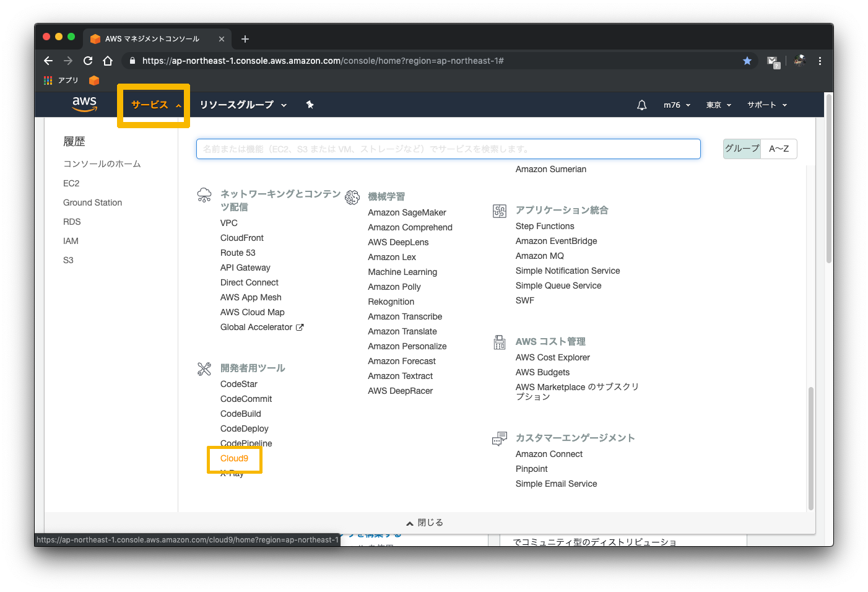Open Route 53 service

click(238, 253)
